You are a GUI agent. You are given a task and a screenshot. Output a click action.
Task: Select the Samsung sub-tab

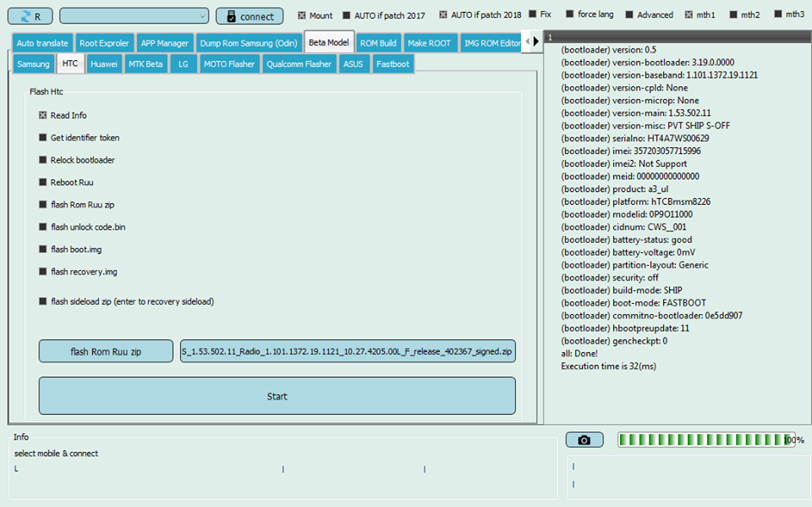click(x=33, y=63)
